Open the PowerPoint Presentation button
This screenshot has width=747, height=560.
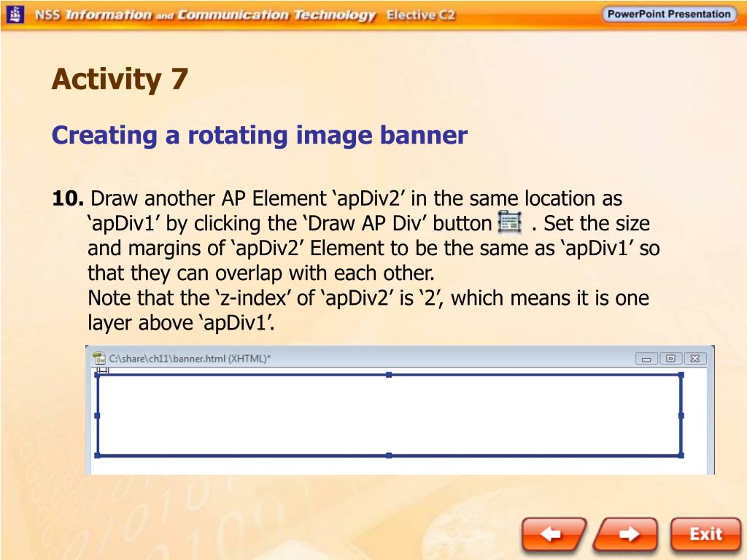click(668, 14)
